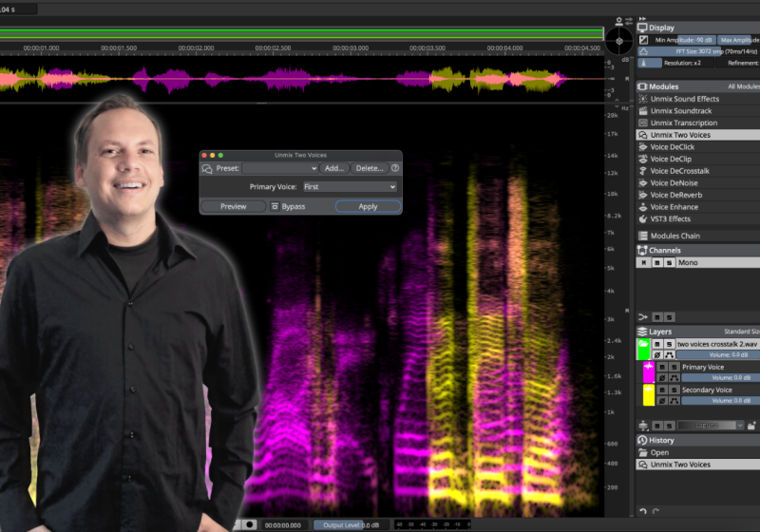This screenshot has height=532, width=760.
Task: Click the Output Level slider
Action: click(351, 524)
